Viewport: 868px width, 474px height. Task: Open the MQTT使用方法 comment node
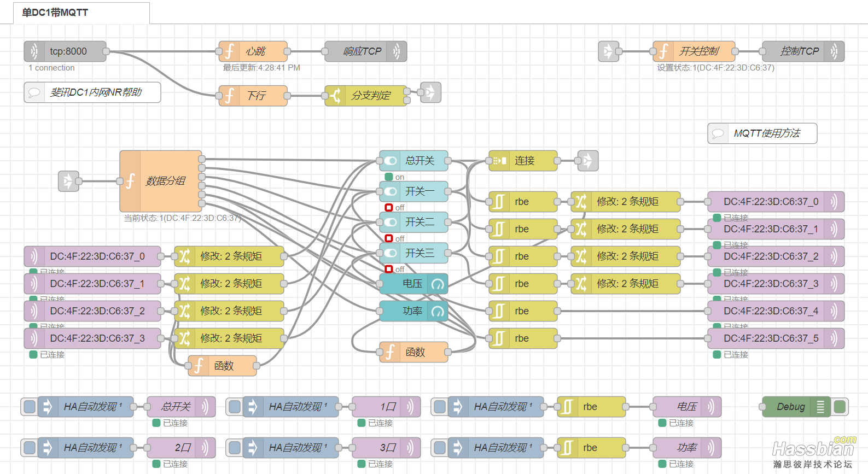coord(762,133)
